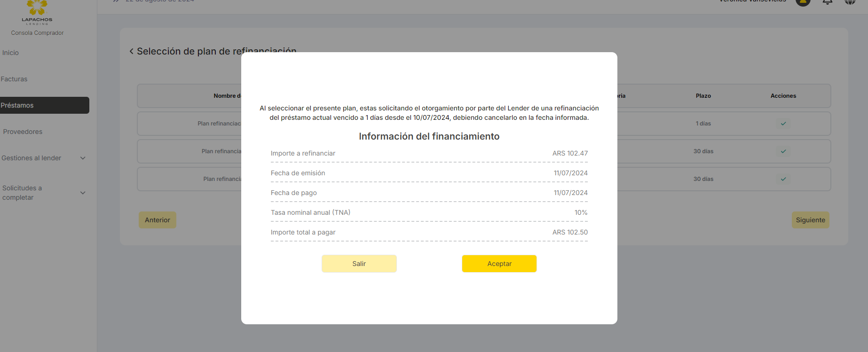Screen dimensions: 868x352
Task: Click the Siguiente button
Action: point(810,220)
